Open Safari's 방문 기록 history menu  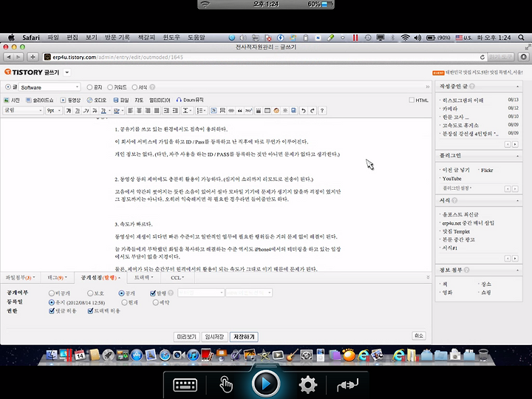click(x=117, y=38)
